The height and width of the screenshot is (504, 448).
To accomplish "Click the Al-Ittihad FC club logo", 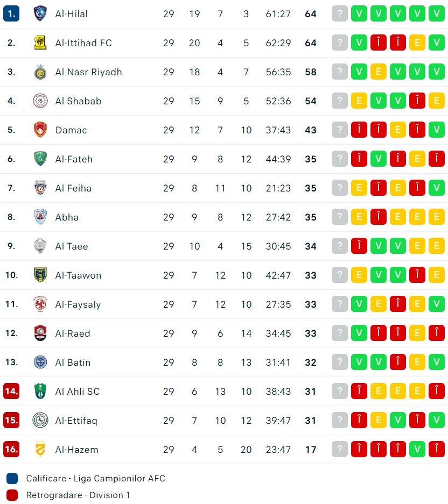I will [x=40, y=42].
